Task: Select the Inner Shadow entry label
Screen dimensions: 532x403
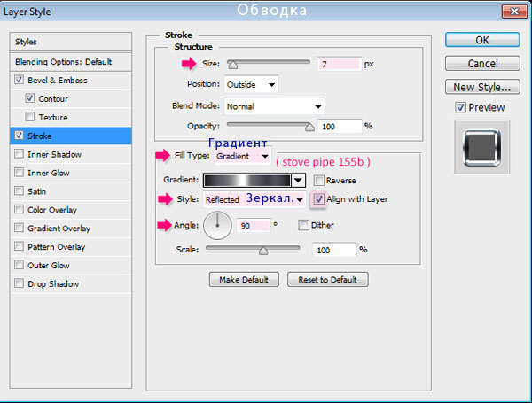Action: tap(55, 154)
